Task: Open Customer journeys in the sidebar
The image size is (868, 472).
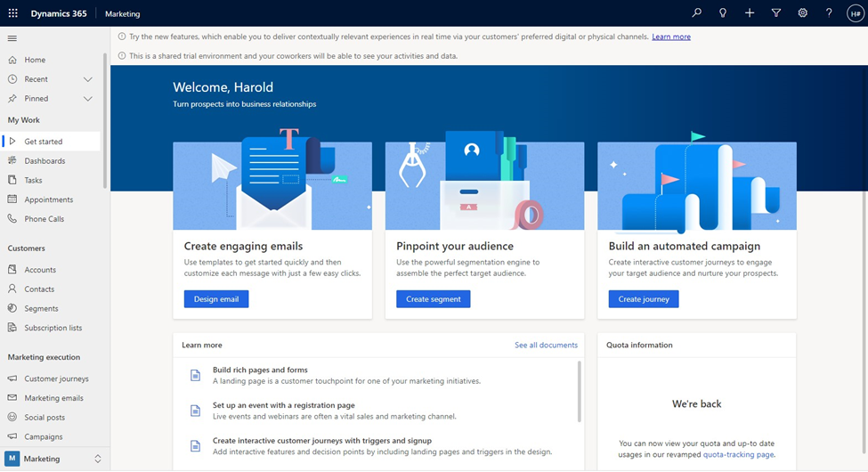Action: (x=56, y=378)
